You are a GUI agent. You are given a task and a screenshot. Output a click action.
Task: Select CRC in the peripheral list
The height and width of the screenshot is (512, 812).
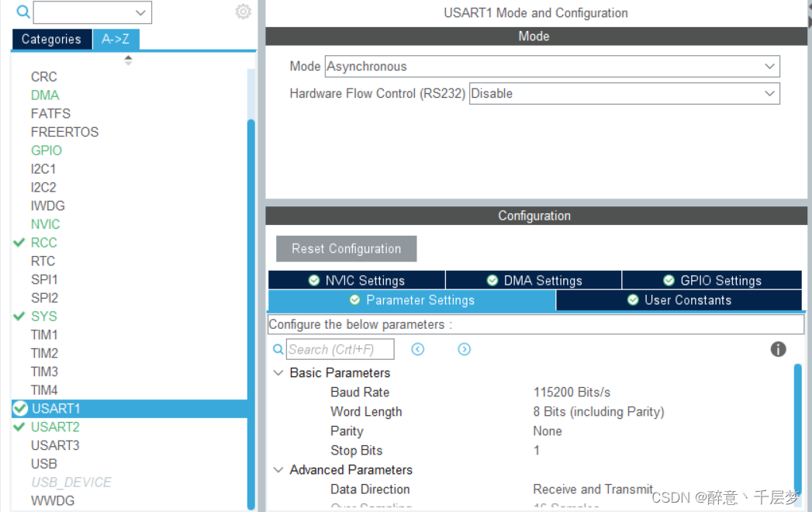click(x=44, y=77)
